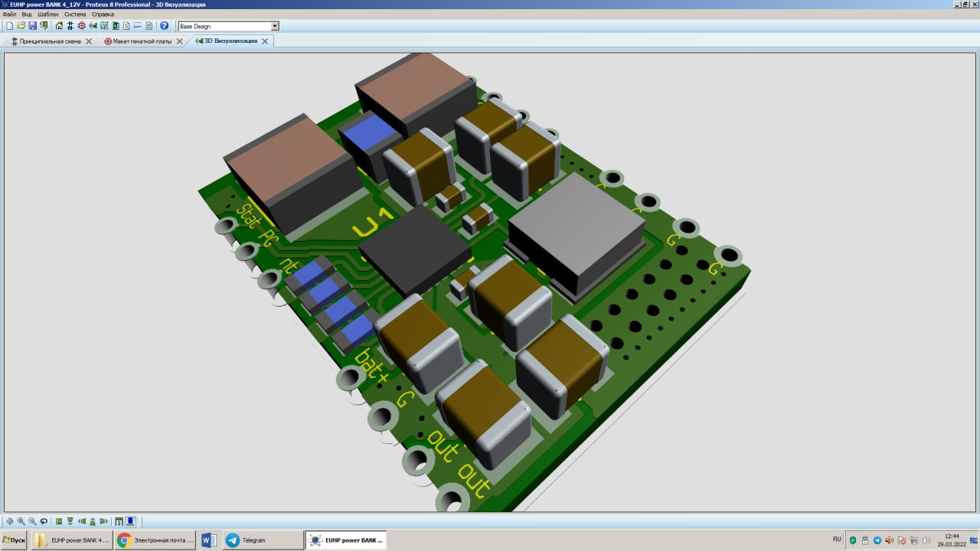Click the orange speaker tray icon
Viewport: 980px width, 551px height.
890,540
